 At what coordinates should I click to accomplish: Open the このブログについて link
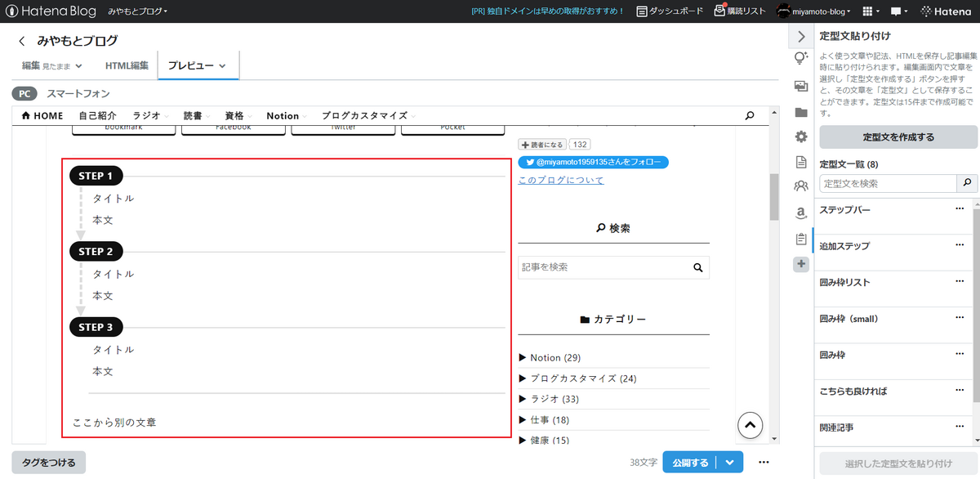coord(561,180)
